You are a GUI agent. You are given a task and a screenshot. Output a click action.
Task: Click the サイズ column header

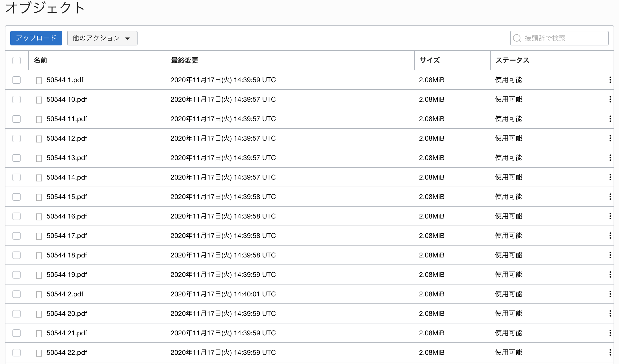point(430,60)
